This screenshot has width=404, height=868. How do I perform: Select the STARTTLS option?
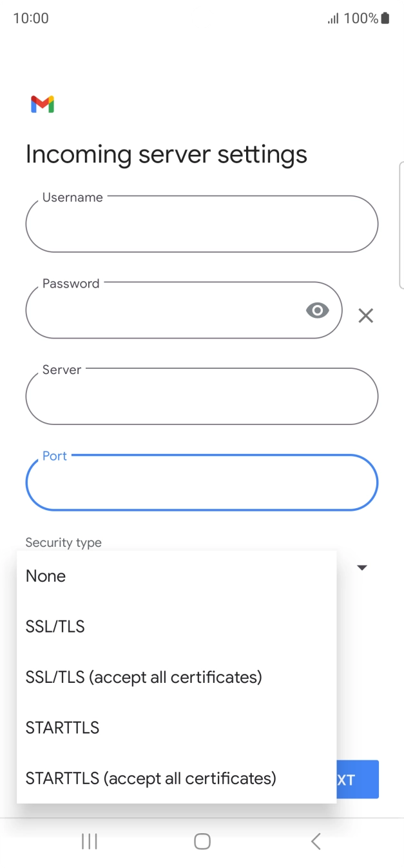(x=62, y=727)
